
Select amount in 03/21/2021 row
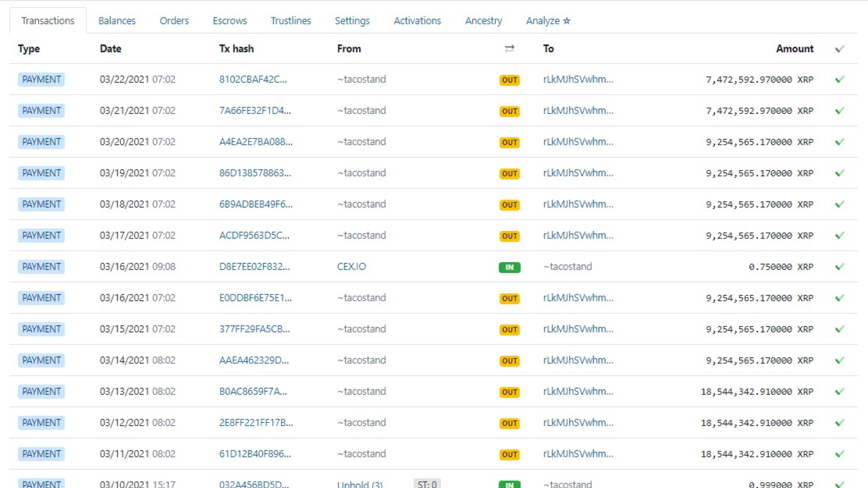[759, 111]
